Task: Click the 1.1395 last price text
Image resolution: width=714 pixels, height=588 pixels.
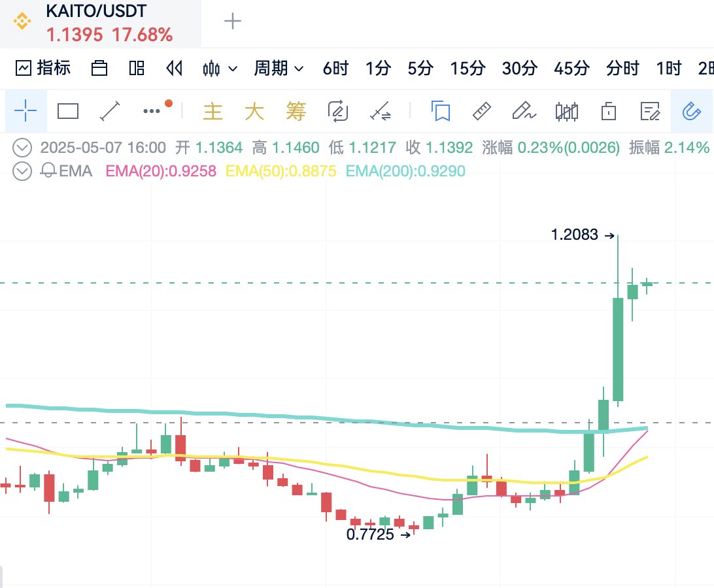Action: pyautogui.click(x=75, y=35)
